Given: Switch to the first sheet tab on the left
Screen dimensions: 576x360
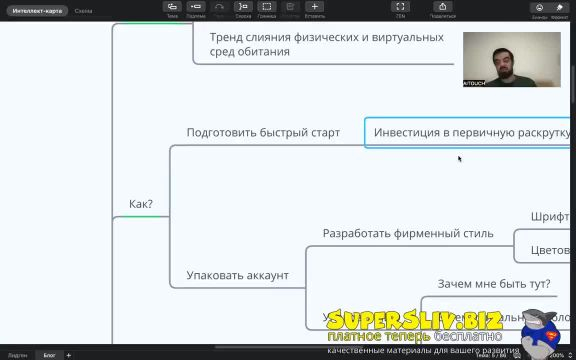Looking at the screenshot, I should 17,355.
